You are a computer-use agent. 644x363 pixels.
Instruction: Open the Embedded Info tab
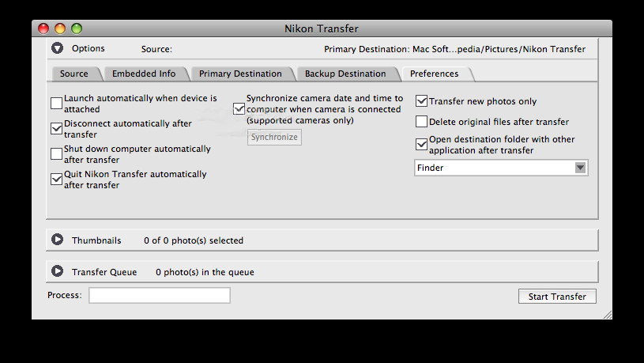tap(144, 74)
